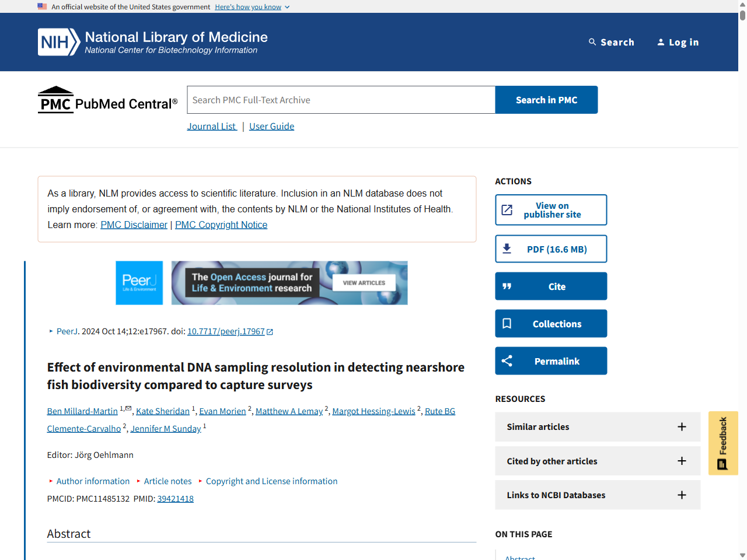Click the external-link icon on View on publisher site
Screen dimensions: 747x560
coord(507,210)
